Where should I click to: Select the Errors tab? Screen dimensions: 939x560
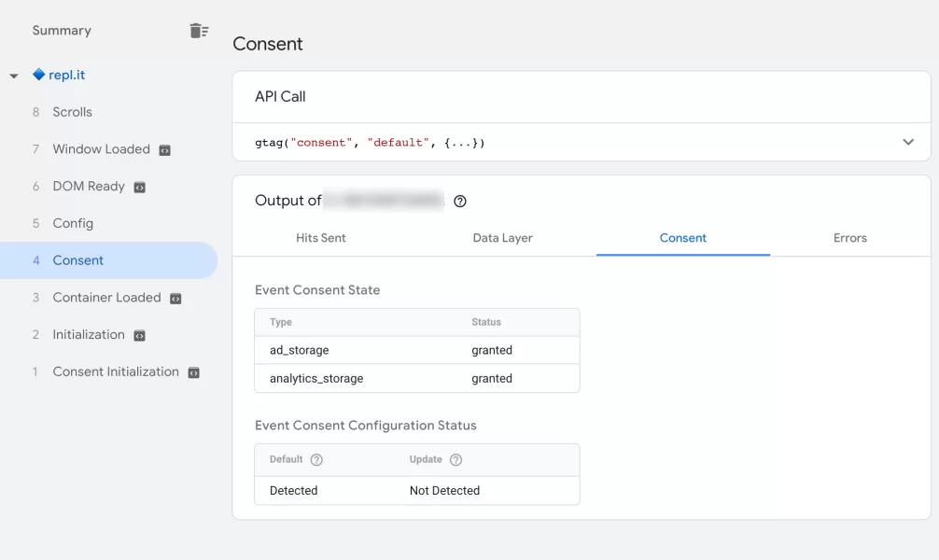849,238
